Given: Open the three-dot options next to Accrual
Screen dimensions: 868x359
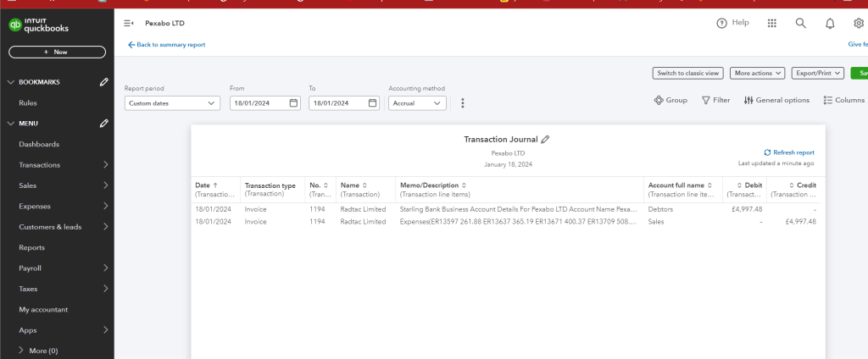Looking at the screenshot, I should [x=463, y=103].
